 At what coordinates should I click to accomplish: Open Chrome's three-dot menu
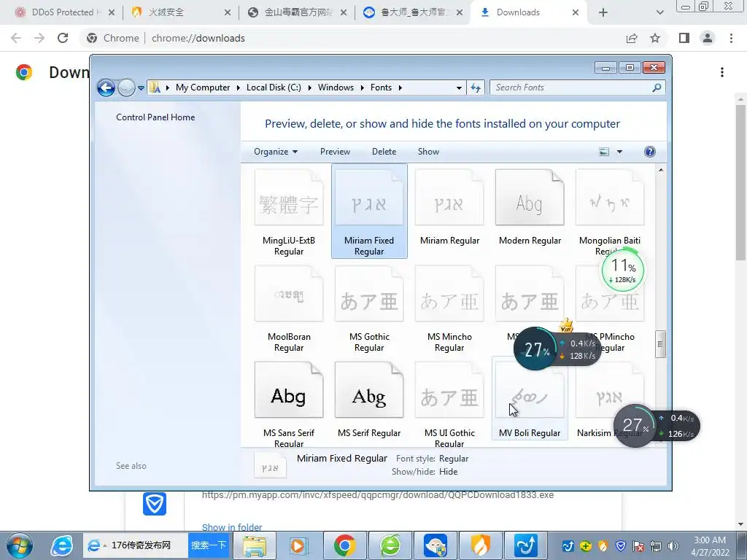pos(731,38)
